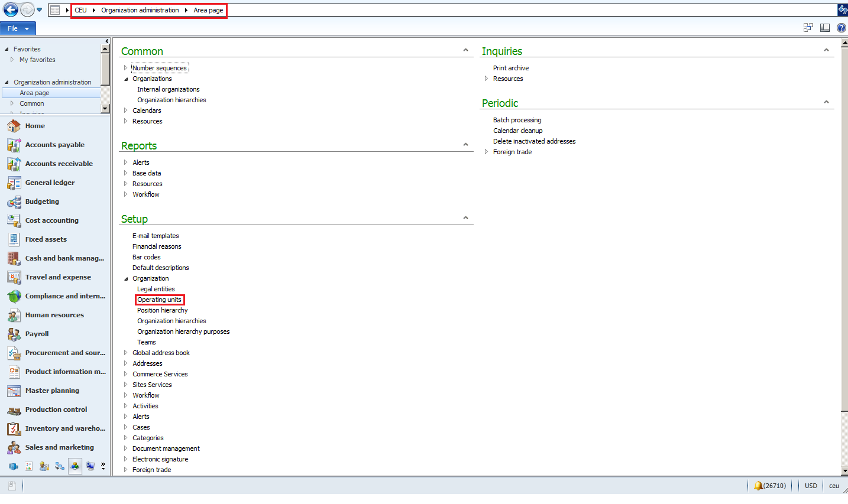Collapse the Periodic section chevron
848x504 pixels.
click(826, 102)
